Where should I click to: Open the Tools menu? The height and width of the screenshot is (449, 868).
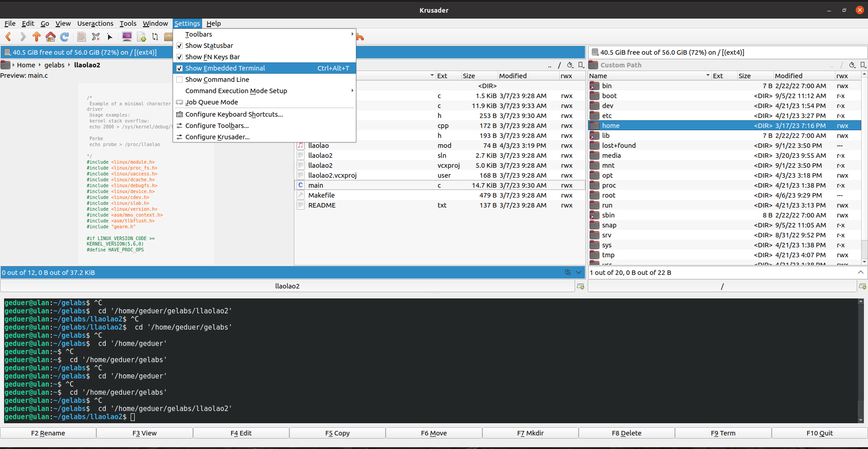(128, 24)
